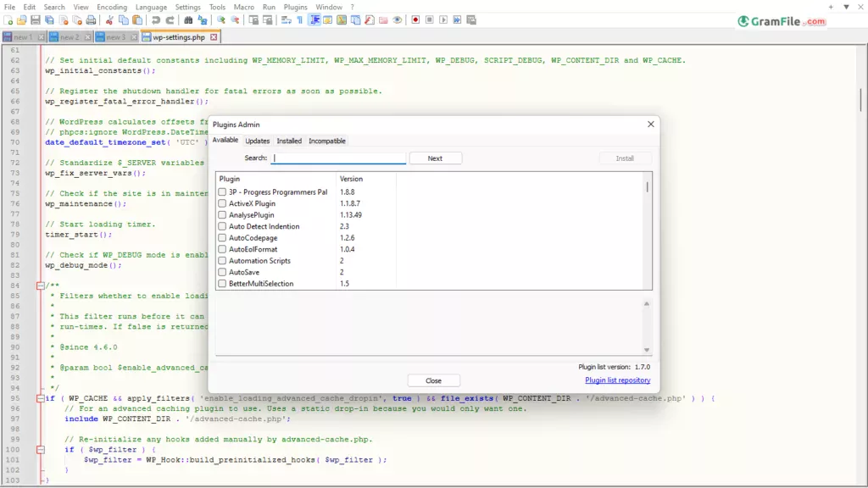Tick the AutoEolFormat checkbox
Screen dimensions: 868x488
(x=222, y=249)
